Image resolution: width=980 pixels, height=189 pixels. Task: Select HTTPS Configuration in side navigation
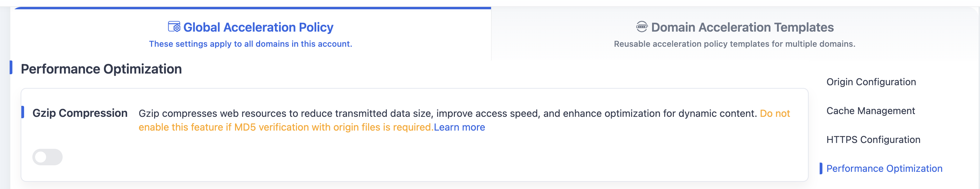point(873,140)
